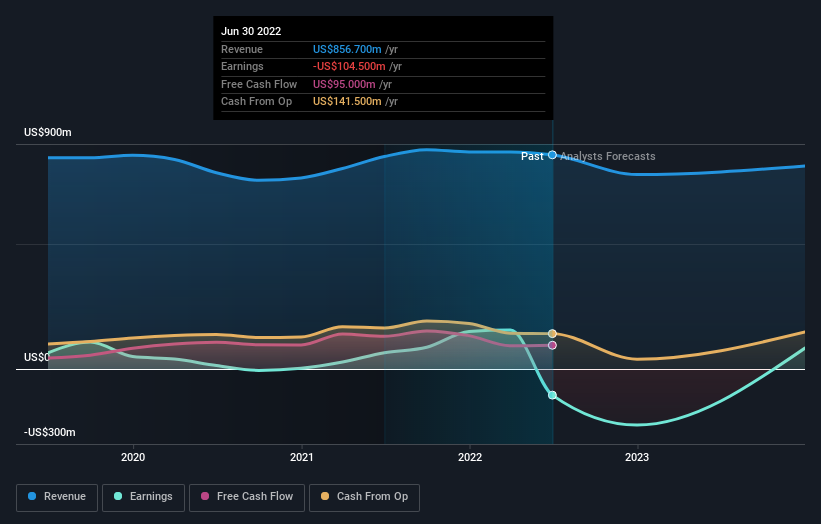821x524 pixels.
Task: Click the US$856.700m revenue value
Action: point(347,49)
